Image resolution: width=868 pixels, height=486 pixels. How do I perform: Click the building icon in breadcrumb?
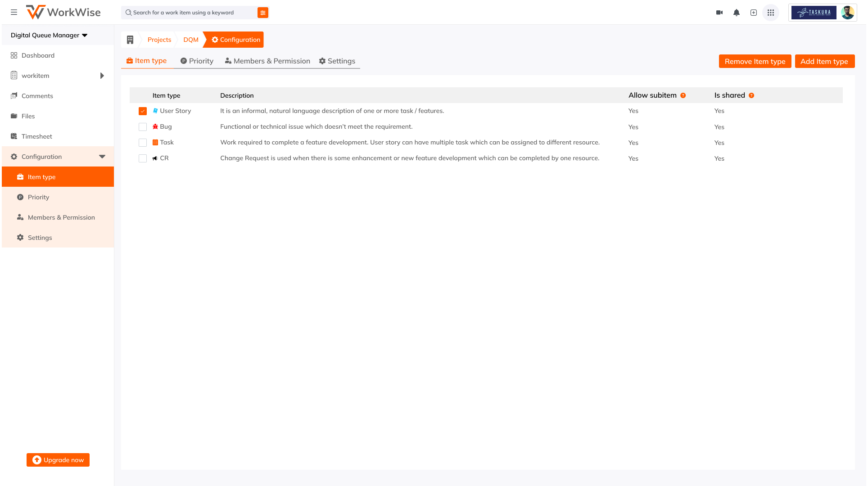(130, 40)
